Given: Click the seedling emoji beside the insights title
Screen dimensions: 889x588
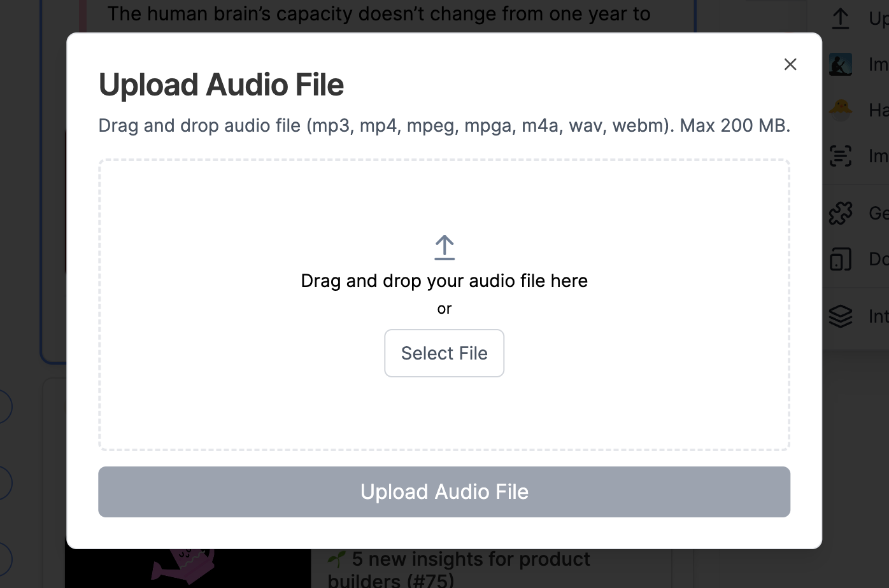Looking at the screenshot, I should [337, 559].
